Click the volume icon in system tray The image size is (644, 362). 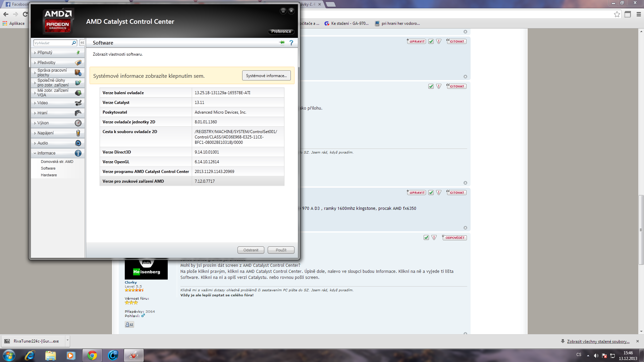coord(596,356)
